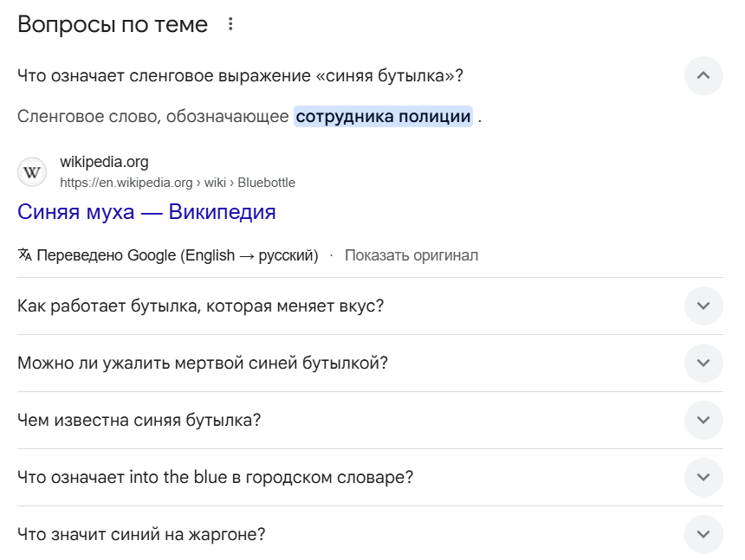
Task: Expand chevron for «бутылка, которая меняет вкус» question
Action: click(x=703, y=306)
